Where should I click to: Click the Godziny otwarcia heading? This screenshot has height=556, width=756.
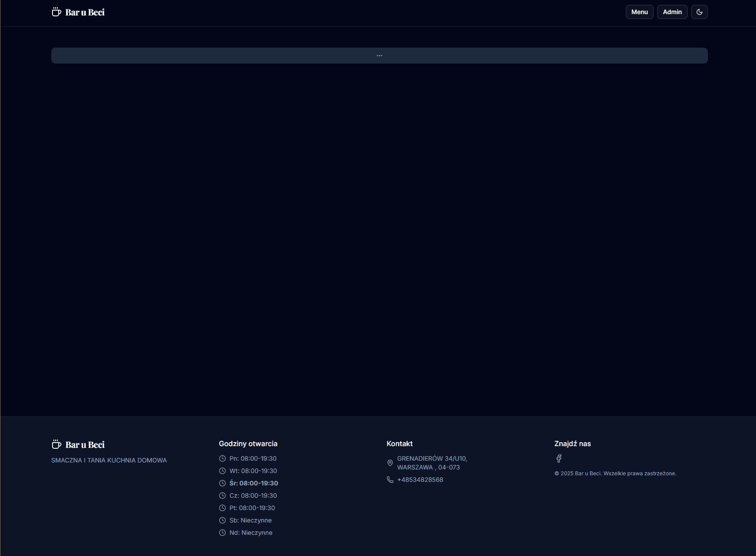[x=248, y=443]
